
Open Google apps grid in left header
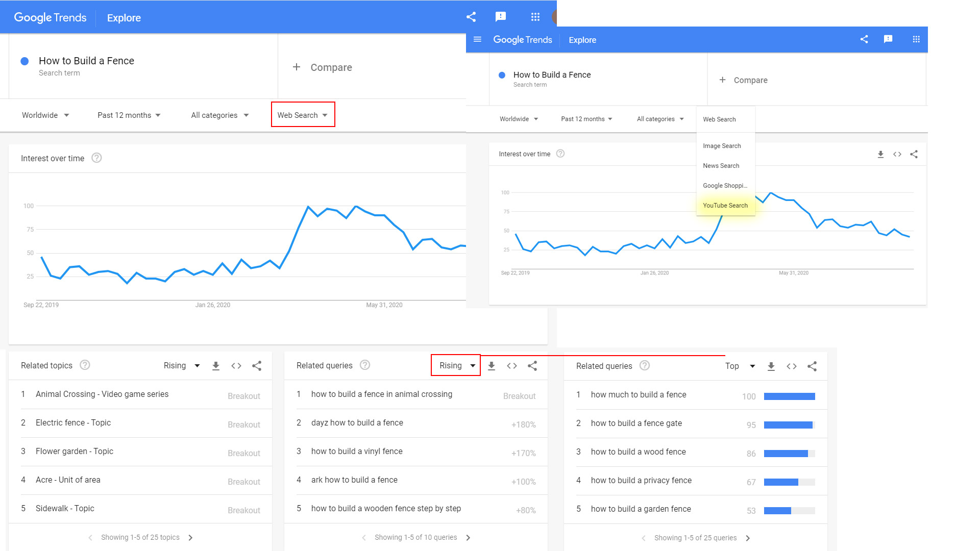(535, 17)
